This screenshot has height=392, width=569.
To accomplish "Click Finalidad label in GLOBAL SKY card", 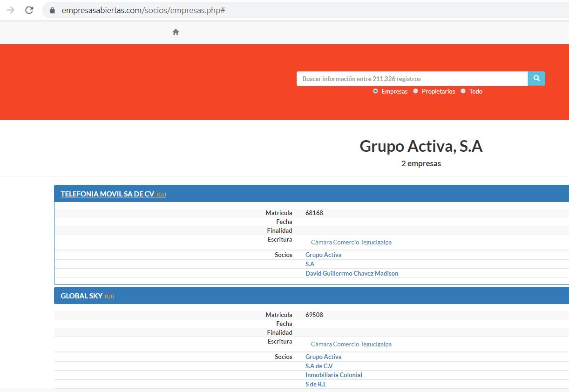I will pyautogui.click(x=279, y=332).
